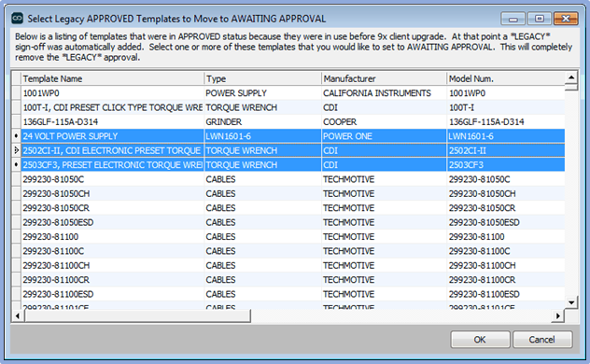Click the CDI manufacturer cell in 100T-I row

384,107
